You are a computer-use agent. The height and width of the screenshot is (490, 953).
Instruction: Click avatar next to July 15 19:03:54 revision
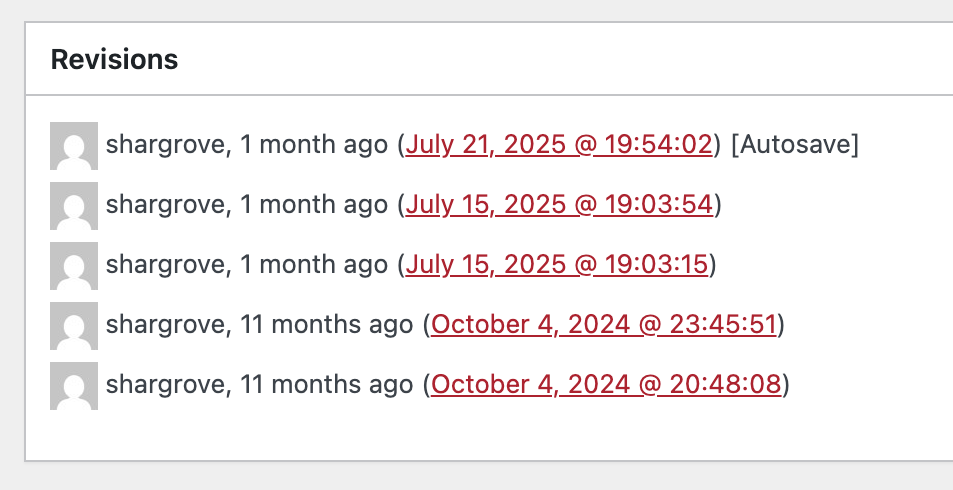74,206
